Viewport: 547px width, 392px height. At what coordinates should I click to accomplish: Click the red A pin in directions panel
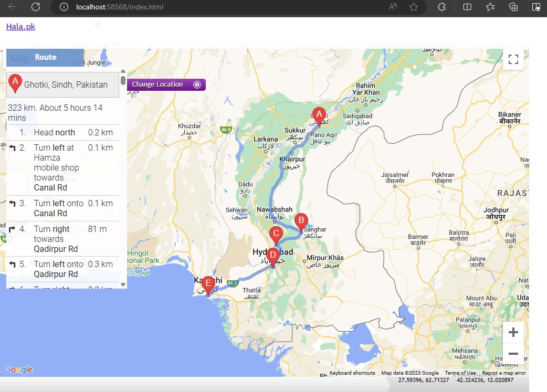pyautogui.click(x=15, y=84)
